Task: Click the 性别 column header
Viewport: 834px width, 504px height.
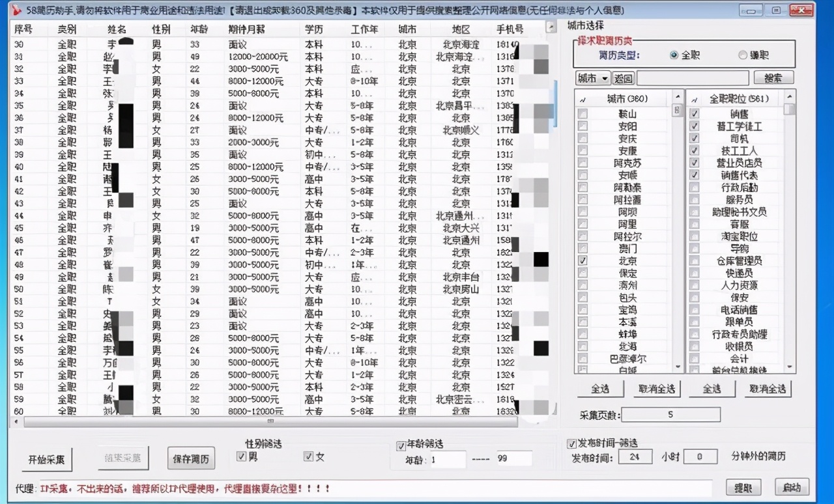Action: [161, 29]
